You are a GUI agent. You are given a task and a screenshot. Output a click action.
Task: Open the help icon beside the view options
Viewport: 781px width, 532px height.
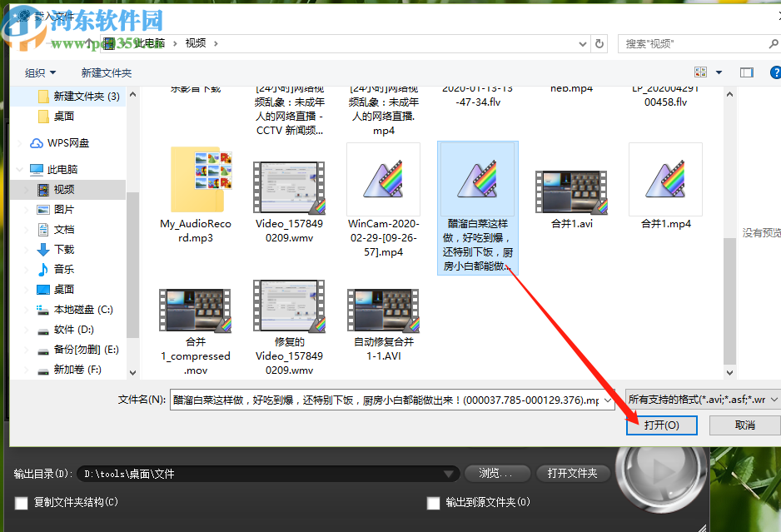775,72
